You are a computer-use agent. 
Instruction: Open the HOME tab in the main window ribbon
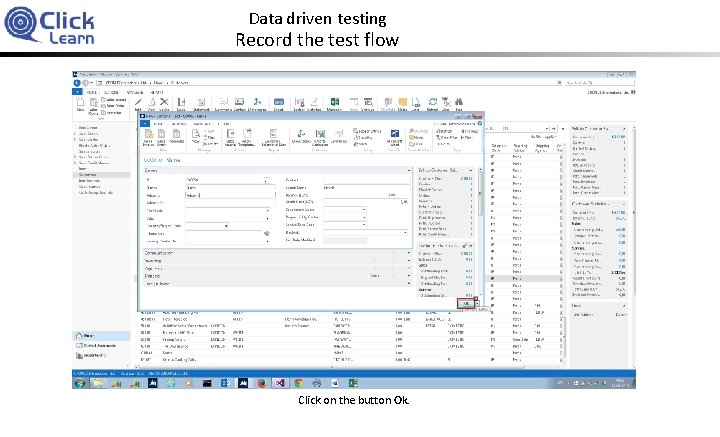pyautogui.click(x=91, y=92)
